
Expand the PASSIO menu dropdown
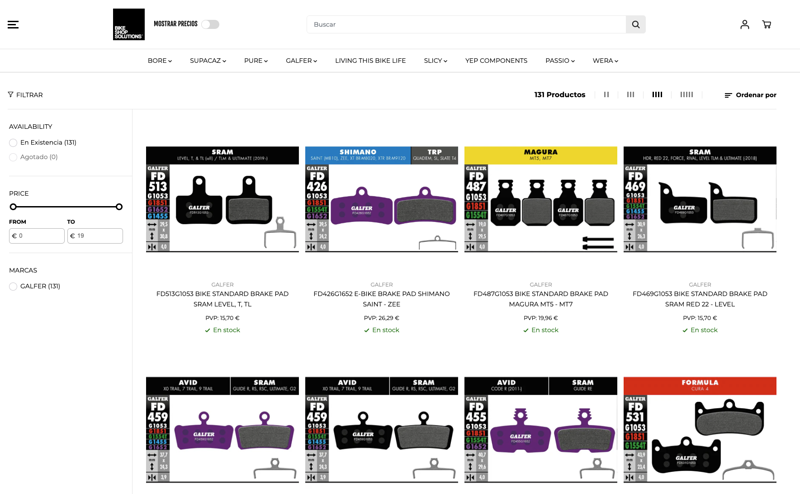point(560,60)
